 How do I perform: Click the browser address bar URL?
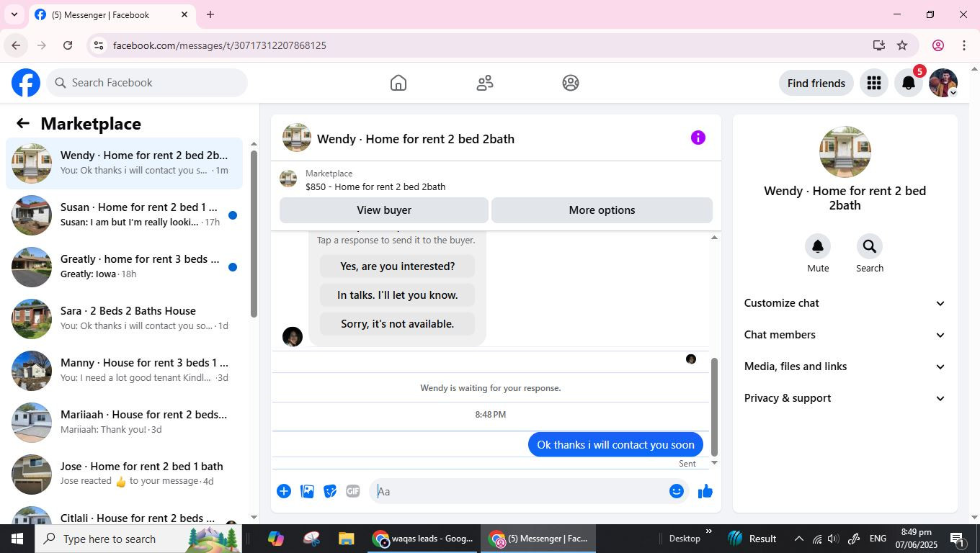click(220, 45)
